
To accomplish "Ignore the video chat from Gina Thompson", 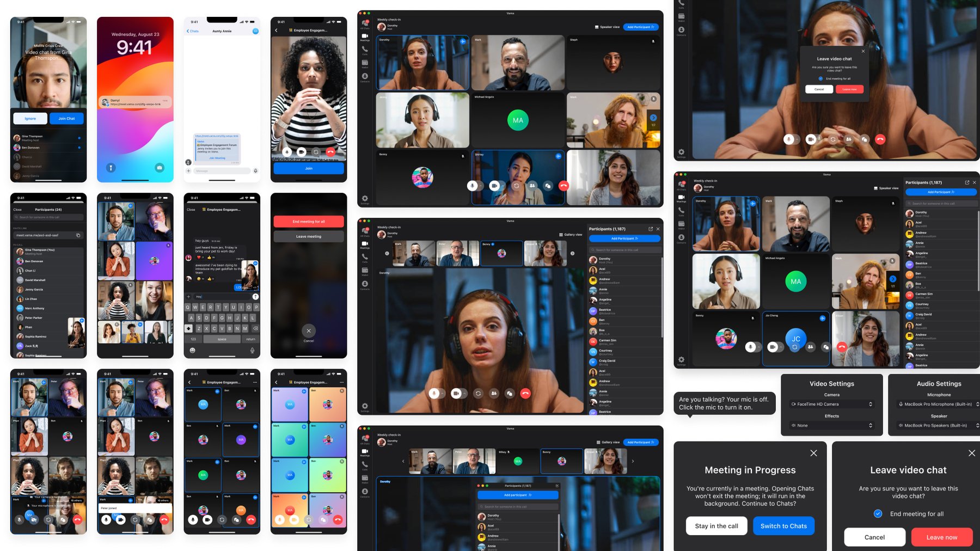I will [x=30, y=118].
